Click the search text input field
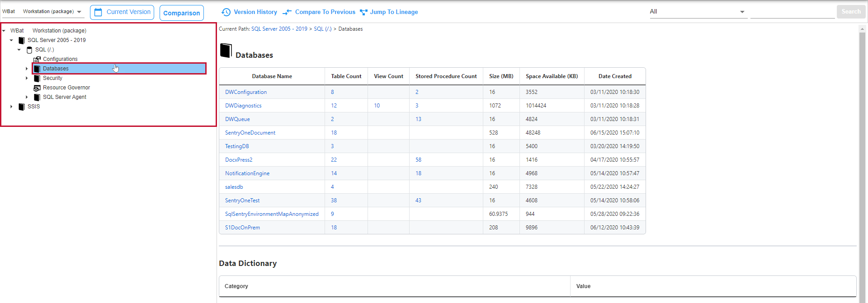Screen dimensions: 868x303 [x=793, y=12]
